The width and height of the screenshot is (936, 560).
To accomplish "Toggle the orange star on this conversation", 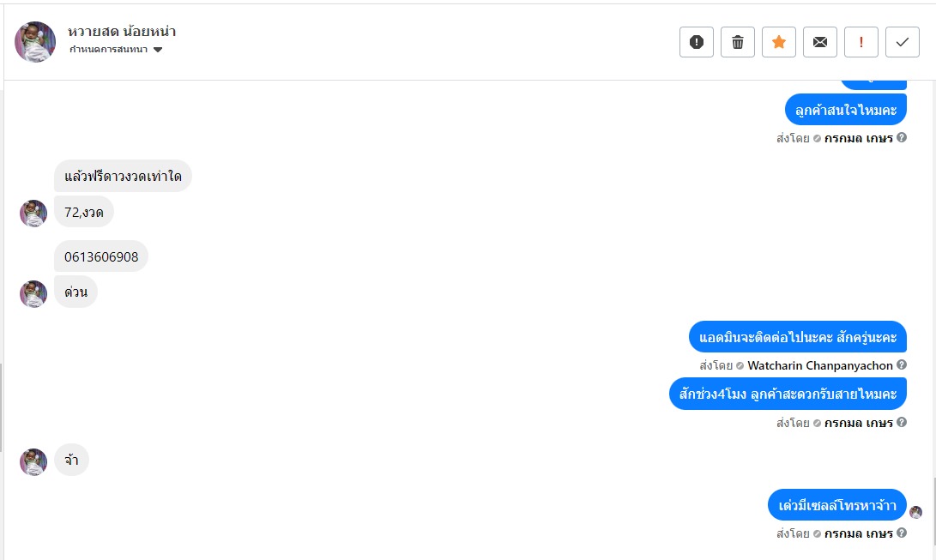I will (x=779, y=42).
